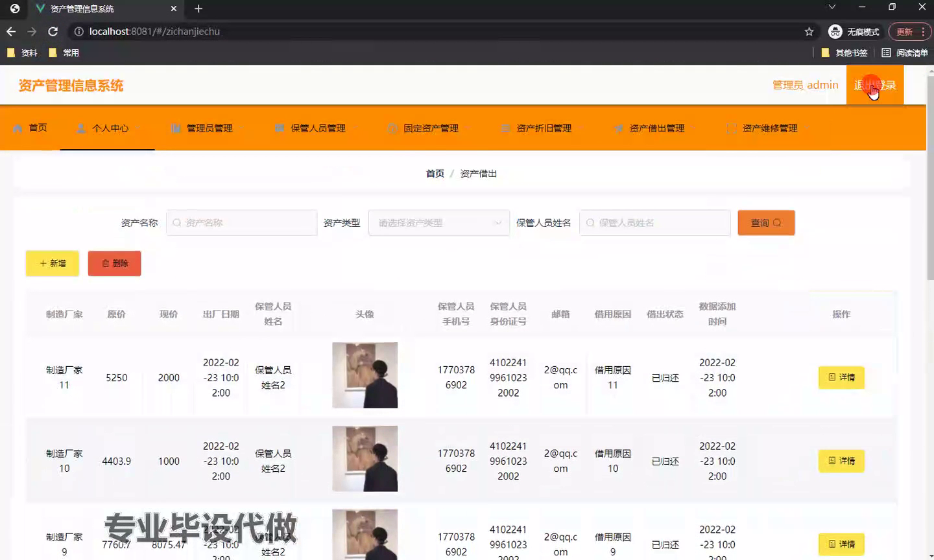Click the 现价 column header
This screenshot has height=560, width=934.
coord(169,314)
